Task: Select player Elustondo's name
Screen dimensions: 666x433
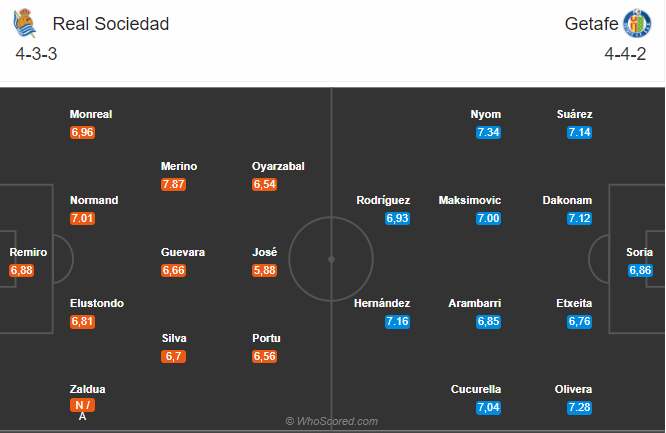Action: pyautogui.click(x=97, y=303)
